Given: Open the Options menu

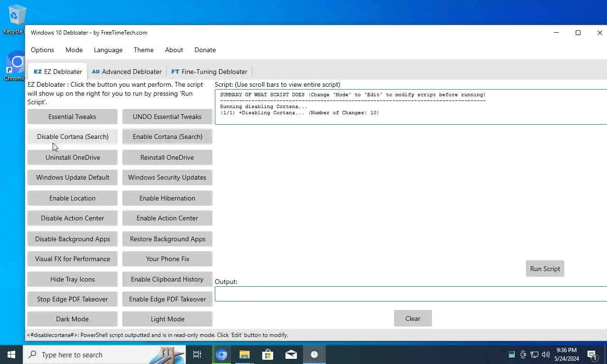Looking at the screenshot, I should (42, 50).
